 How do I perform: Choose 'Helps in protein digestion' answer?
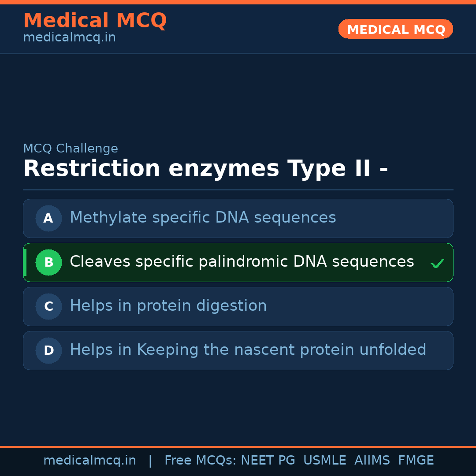[x=168, y=306]
